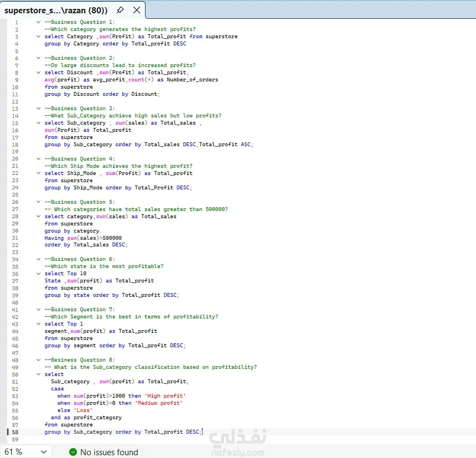
Task: Click the comment 'Which category generates the highest profits?'
Action: click(x=120, y=29)
